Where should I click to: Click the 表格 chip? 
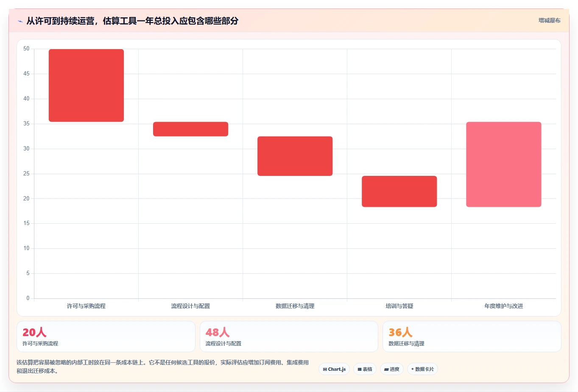pyautogui.click(x=365, y=369)
